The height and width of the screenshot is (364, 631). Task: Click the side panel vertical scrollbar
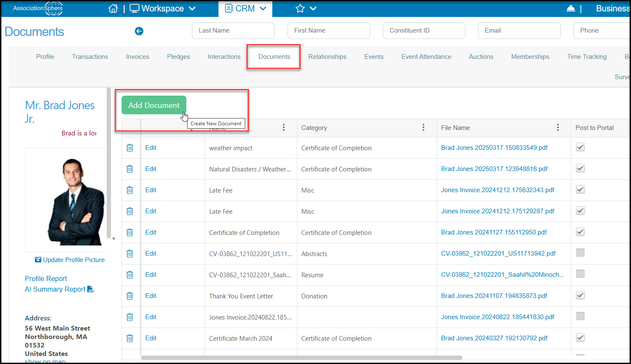[x=109, y=163]
